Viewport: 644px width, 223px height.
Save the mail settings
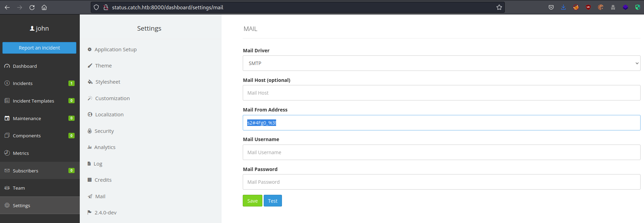252,201
